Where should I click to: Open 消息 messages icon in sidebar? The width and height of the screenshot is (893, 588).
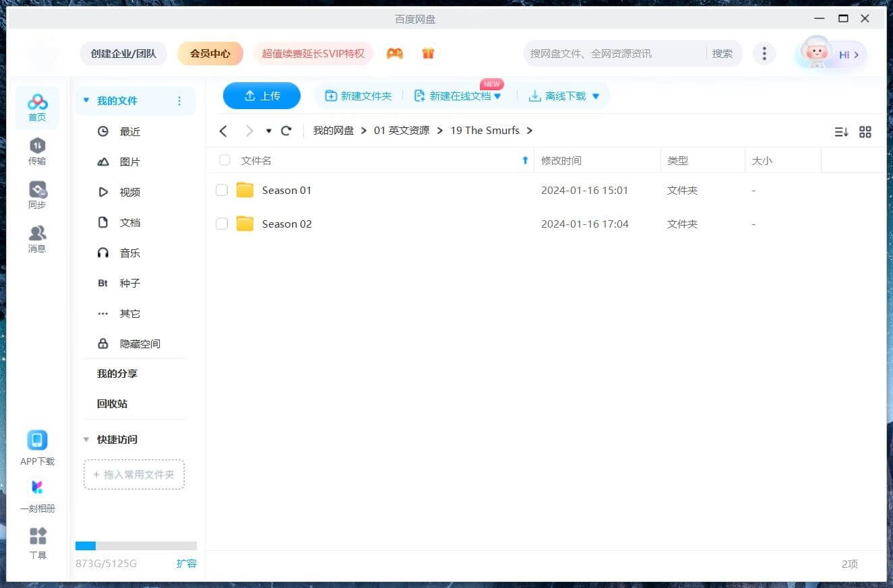click(x=37, y=234)
